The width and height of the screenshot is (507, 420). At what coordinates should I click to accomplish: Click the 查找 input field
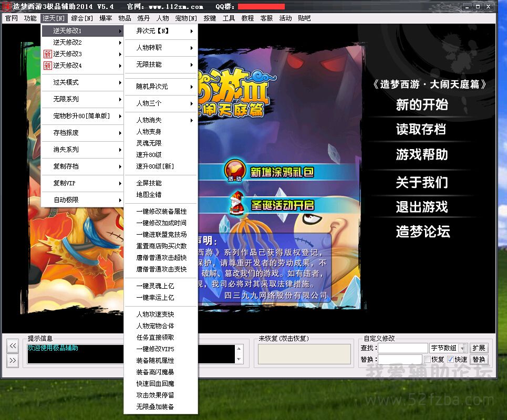pos(403,348)
